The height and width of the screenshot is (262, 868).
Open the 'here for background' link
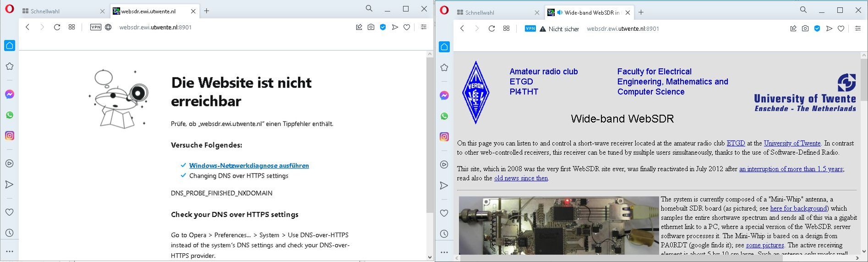[799, 208]
